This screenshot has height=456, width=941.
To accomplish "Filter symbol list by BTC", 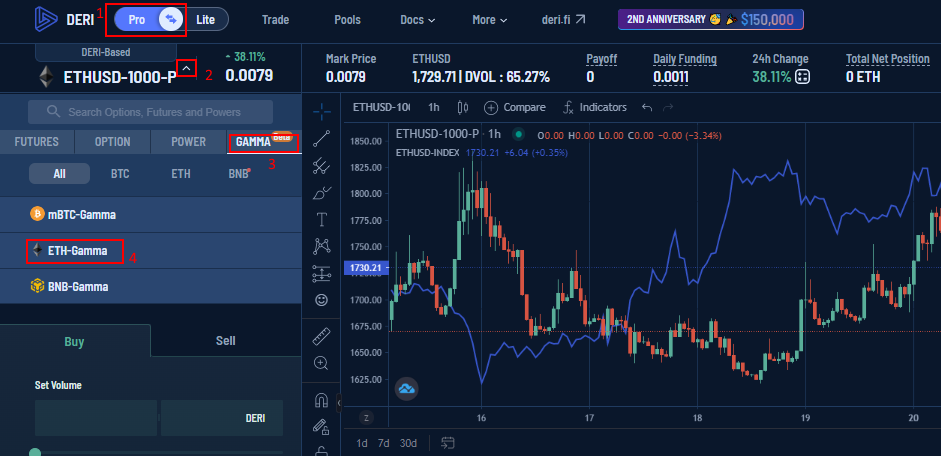I will (x=120, y=174).
